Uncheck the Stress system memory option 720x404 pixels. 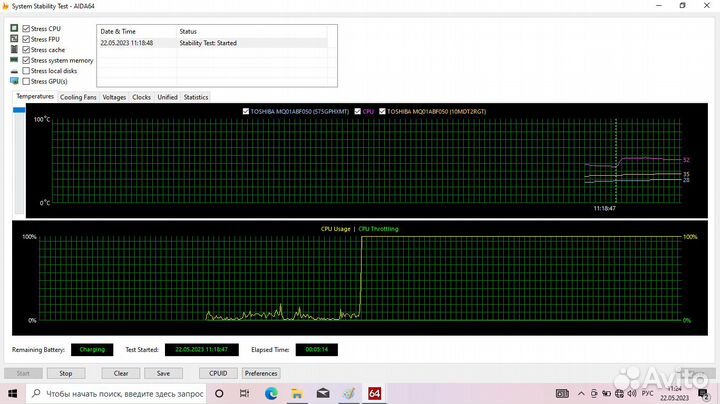point(26,60)
